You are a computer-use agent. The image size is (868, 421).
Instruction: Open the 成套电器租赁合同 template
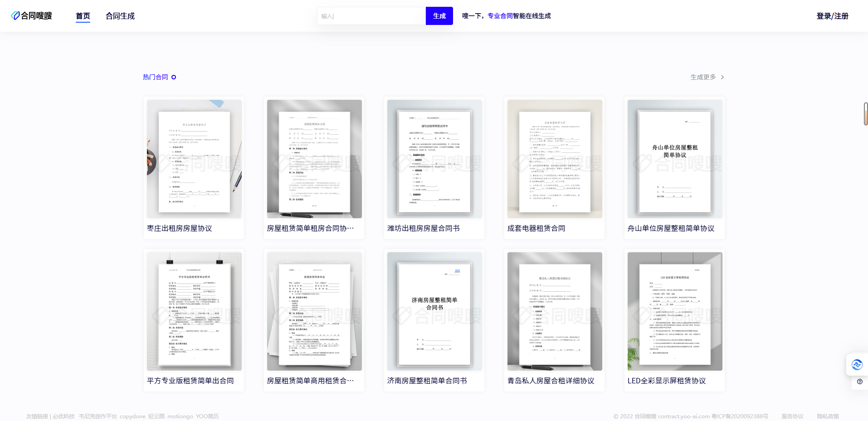click(x=554, y=167)
